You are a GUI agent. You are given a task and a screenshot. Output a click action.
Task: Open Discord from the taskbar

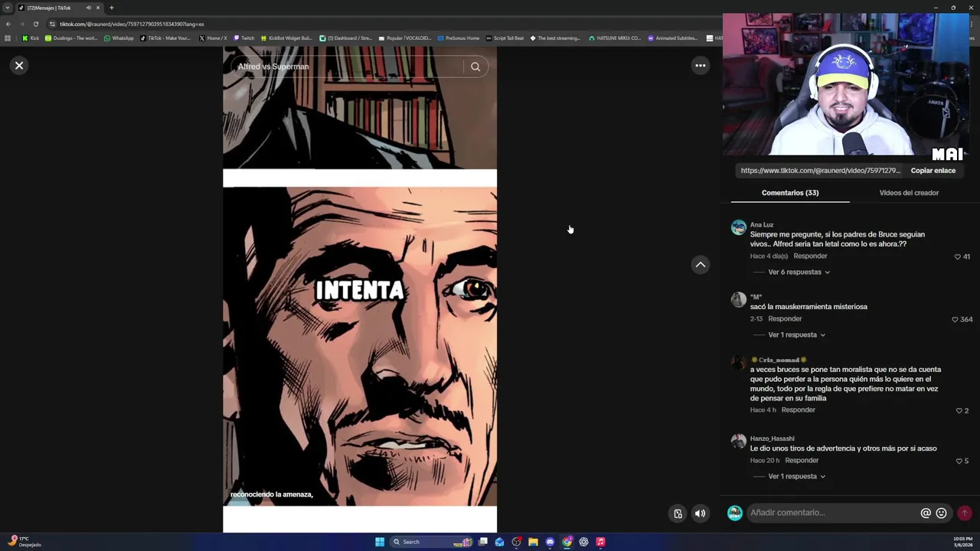pos(550,543)
